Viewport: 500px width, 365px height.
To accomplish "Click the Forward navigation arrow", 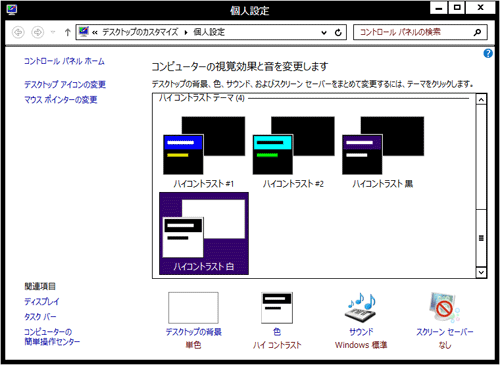I will [37, 32].
